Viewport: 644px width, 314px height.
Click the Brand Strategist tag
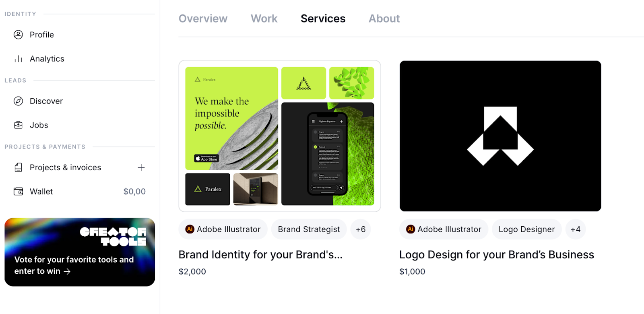(x=309, y=229)
